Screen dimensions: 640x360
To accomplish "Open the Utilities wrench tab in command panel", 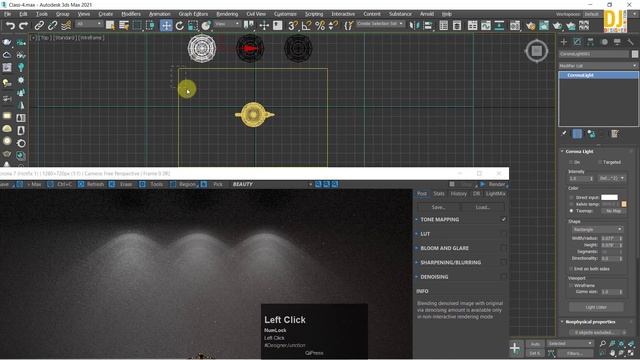I will [x=631, y=42].
